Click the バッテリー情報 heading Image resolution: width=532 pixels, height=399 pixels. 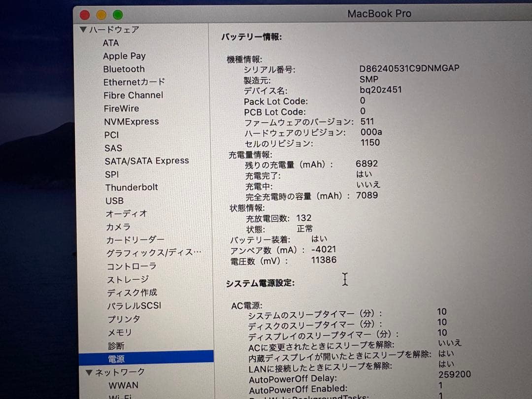click(252, 36)
